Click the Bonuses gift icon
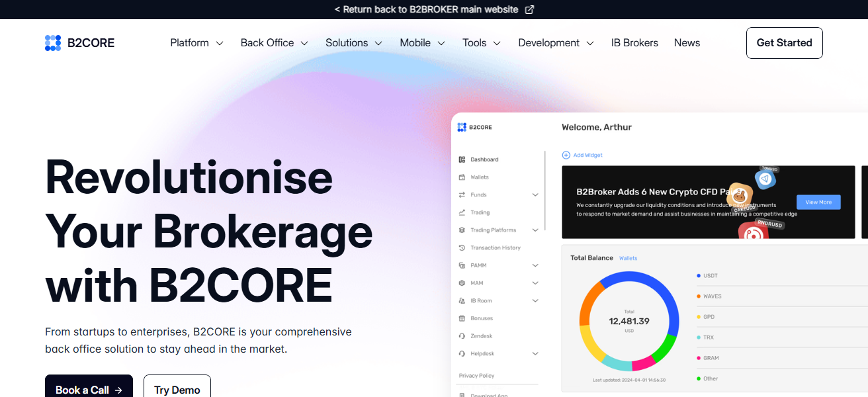 click(463, 318)
